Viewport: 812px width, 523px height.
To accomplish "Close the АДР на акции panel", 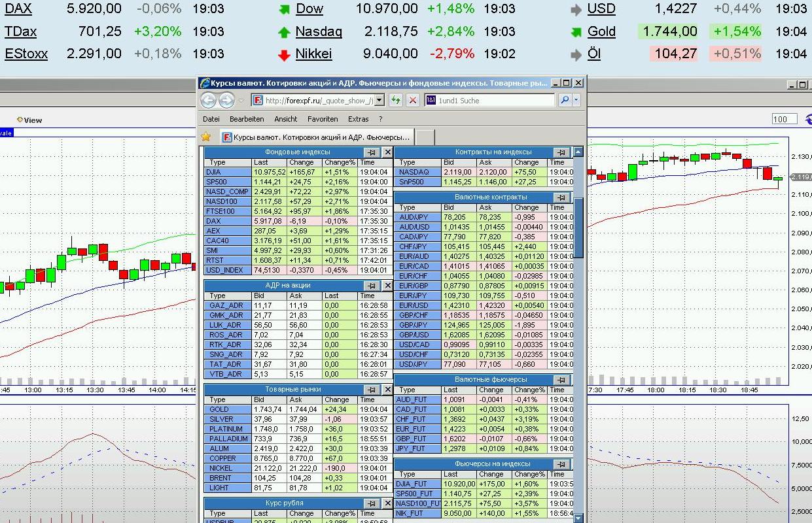I will click(387, 286).
